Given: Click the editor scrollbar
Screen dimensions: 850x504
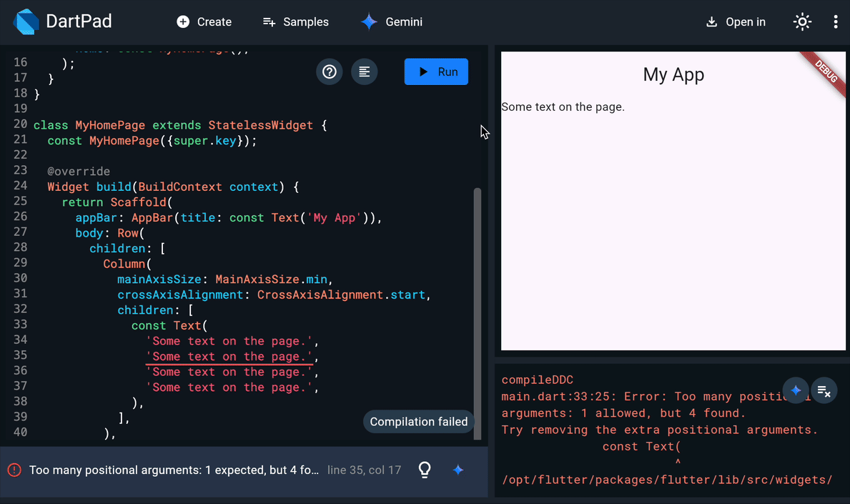Looking at the screenshot, I should click(x=478, y=307).
